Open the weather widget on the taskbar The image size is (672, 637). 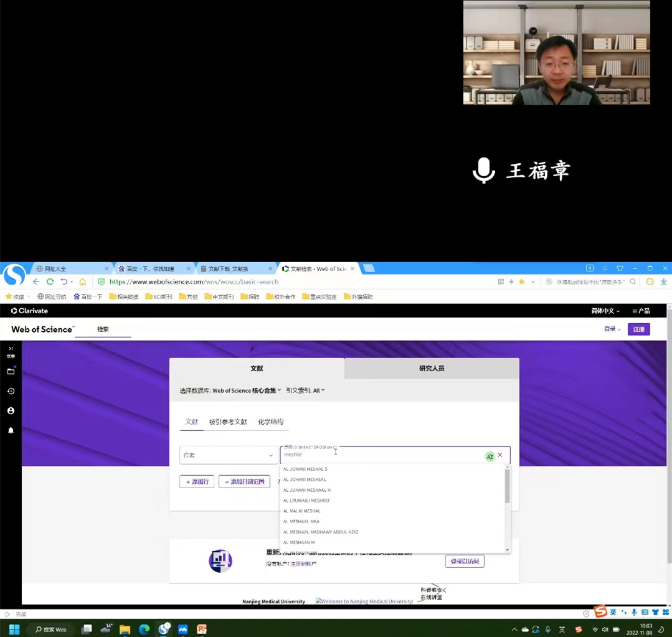pyautogui.click(x=106, y=629)
